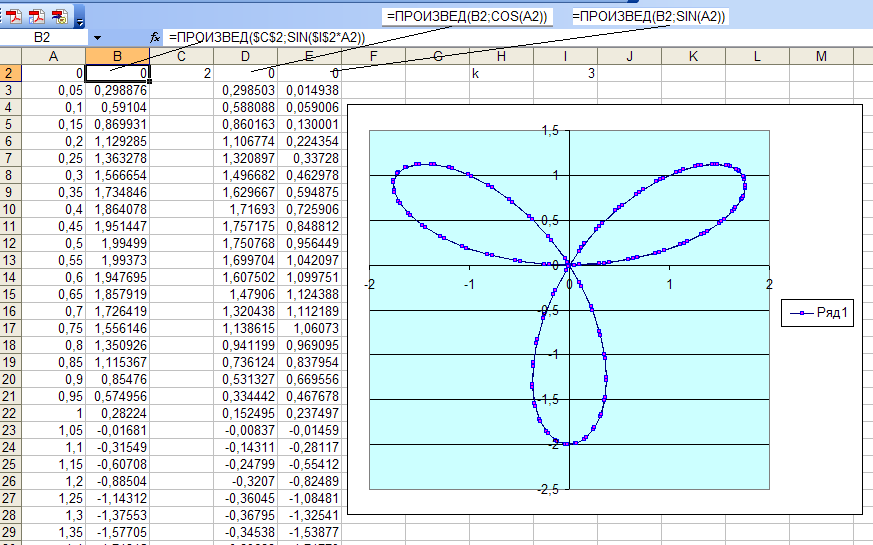
Task: Select column F header
Action: pyautogui.click(x=374, y=56)
